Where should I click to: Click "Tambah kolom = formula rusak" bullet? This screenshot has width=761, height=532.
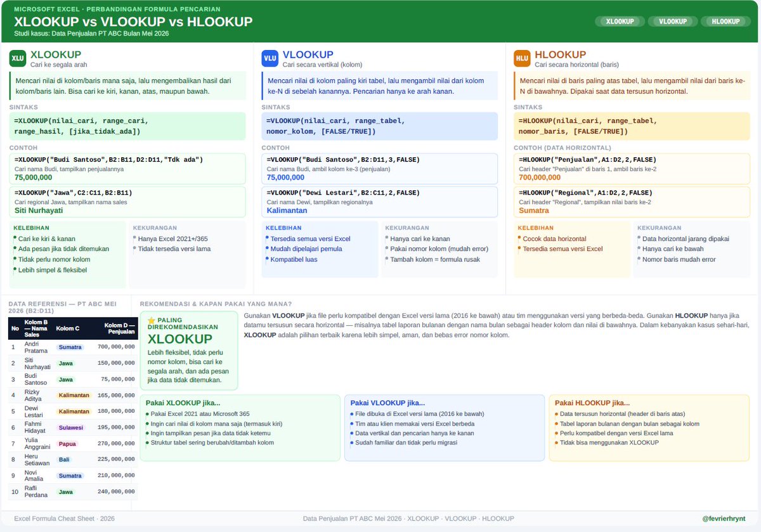pyautogui.click(x=435, y=259)
